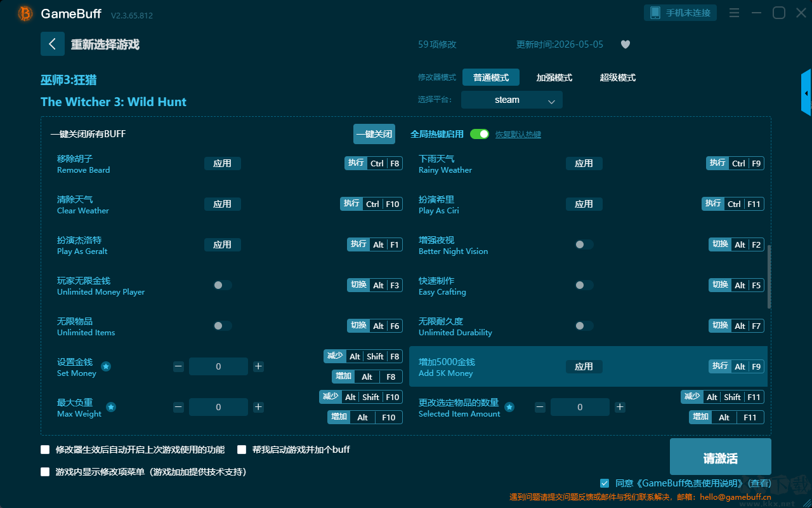Image resolution: width=812 pixels, height=508 pixels.
Task: Switch to 超级模式 mode tab
Action: pos(618,77)
